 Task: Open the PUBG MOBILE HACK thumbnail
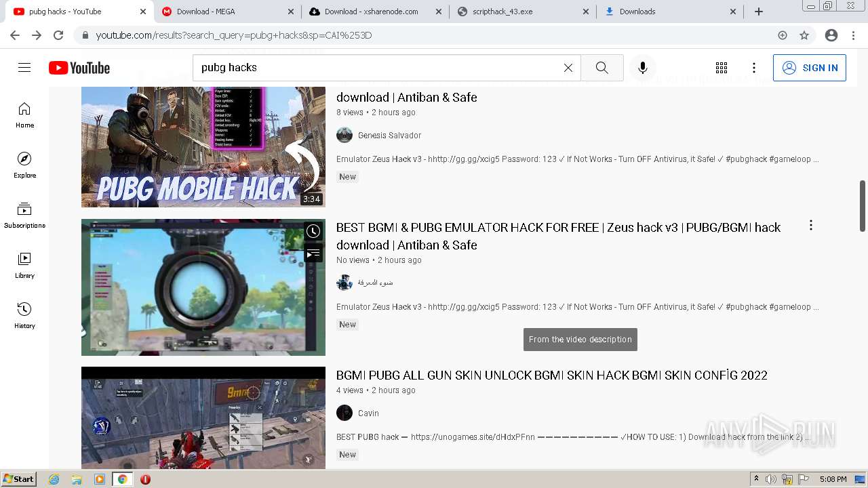[x=203, y=146]
